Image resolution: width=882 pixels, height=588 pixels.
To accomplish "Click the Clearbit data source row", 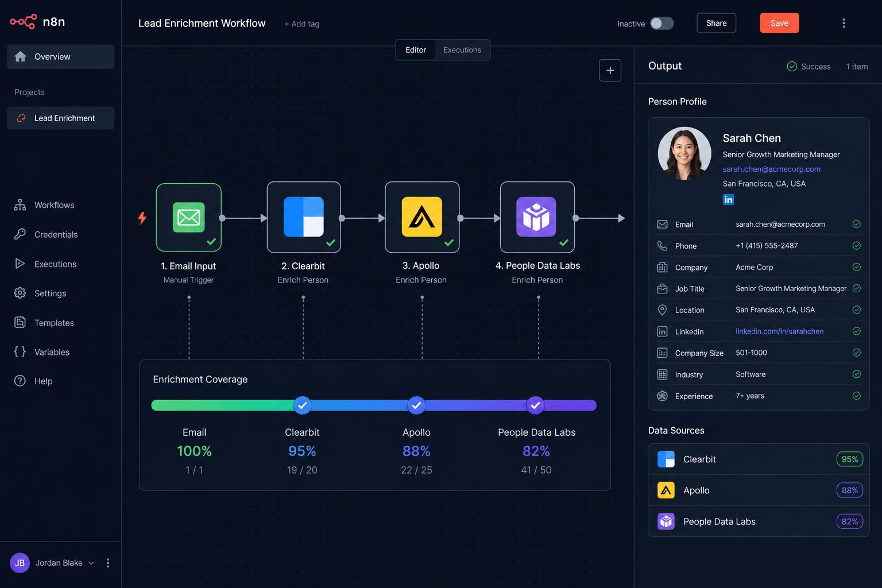I will pos(759,459).
